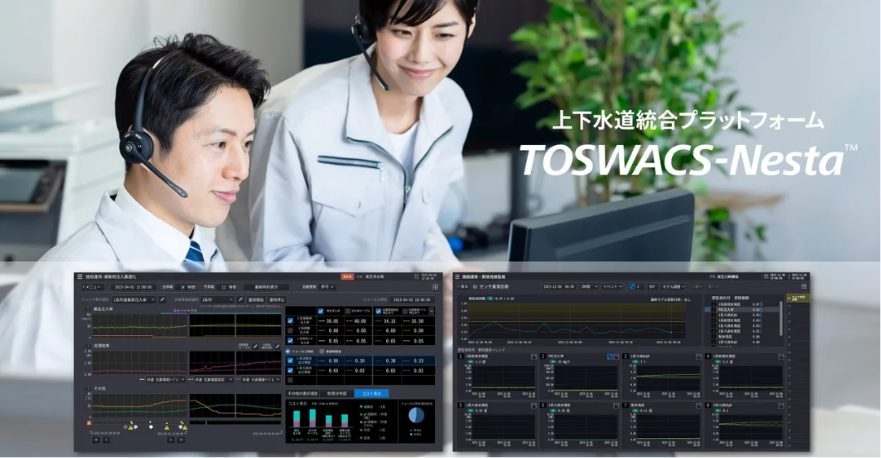
Task: Switch to the middle tab beside コスト表示
Action: tap(337, 393)
